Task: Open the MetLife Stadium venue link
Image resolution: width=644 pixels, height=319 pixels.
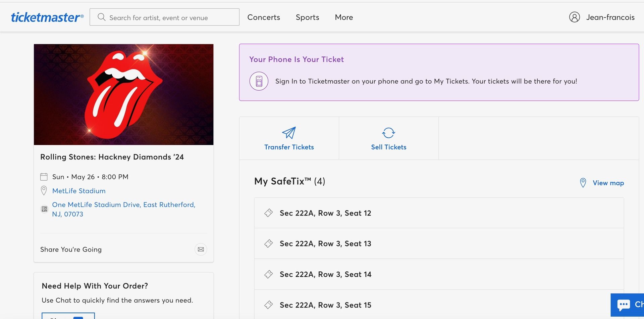Action: (x=79, y=191)
